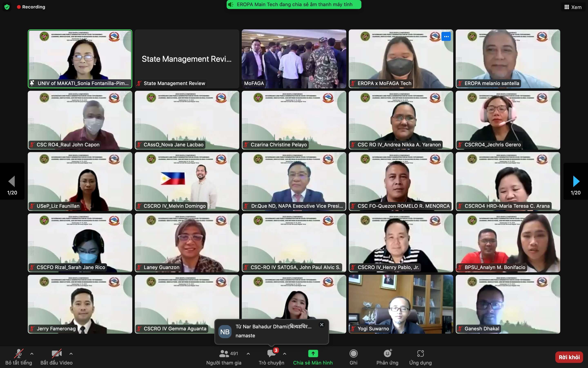Select Dr.Que ND, NAPA Executive Vice President tile
The width and height of the screenshot is (588, 368).
[x=294, y=182]
